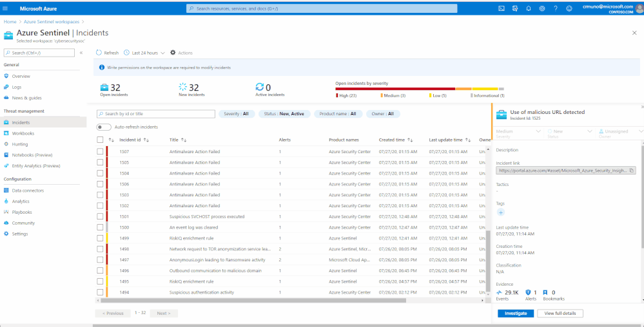Open the Owner : All filter
The image size is (644, 327).
click(x=383, y=114)
